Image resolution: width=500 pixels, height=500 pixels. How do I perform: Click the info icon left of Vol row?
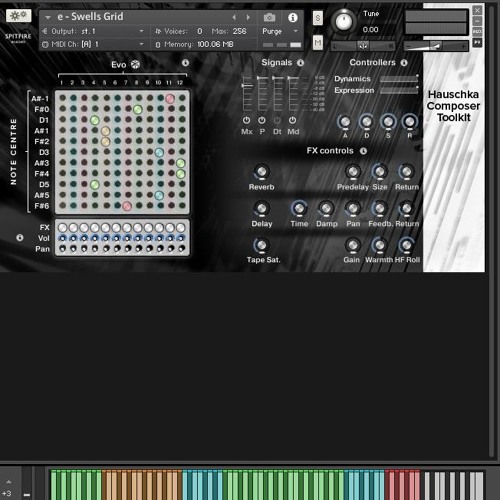click(x=20, y=237)
